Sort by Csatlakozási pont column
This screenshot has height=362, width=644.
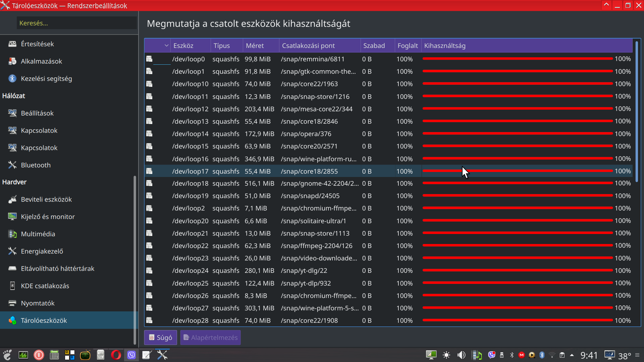coord(320,46)
